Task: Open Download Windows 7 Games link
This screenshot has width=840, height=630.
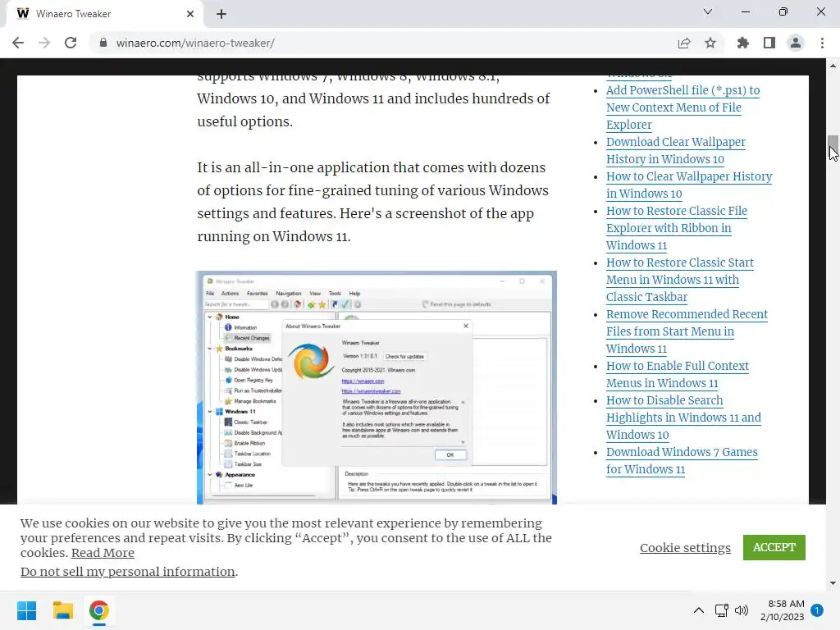Action: (682, 461)
